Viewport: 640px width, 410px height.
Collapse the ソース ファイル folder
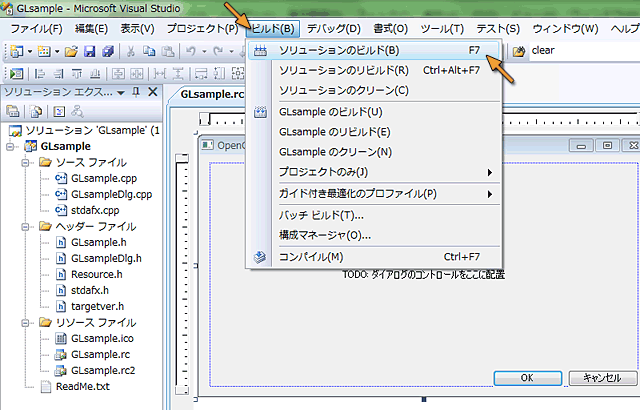click(25, 162)
